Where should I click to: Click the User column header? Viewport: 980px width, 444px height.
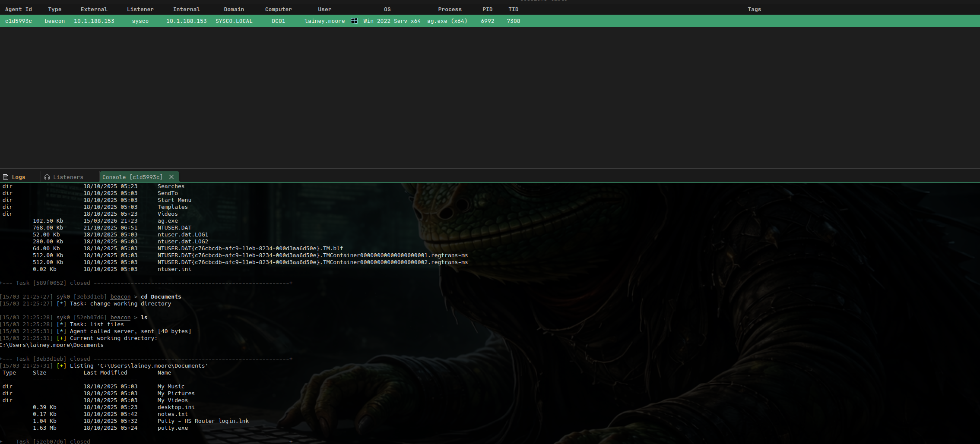325,9
